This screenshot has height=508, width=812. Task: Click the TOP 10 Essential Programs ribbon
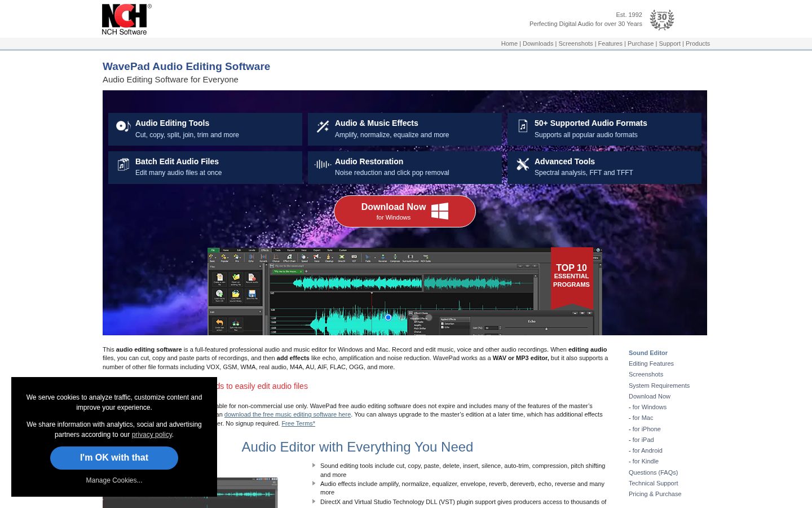572,278
